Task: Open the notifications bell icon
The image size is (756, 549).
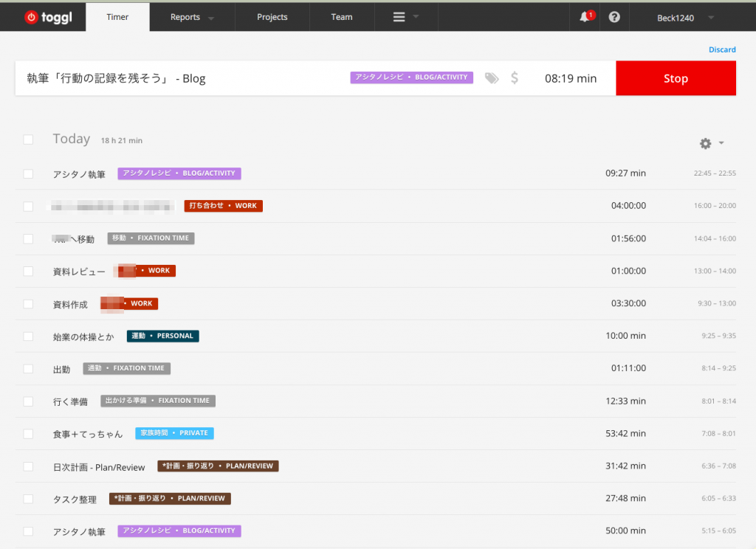Action: [585, 17]
